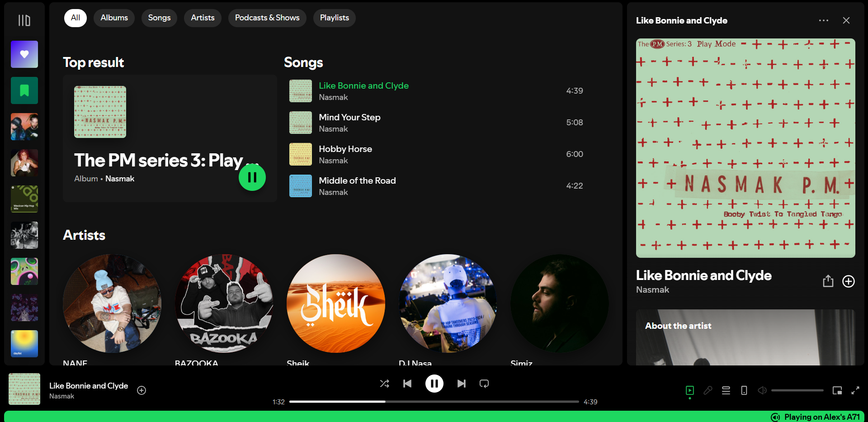This screenshot has width=868, height=422.
Task: Toggle the Now Playing view panel
Action: (x=690, y=390)
